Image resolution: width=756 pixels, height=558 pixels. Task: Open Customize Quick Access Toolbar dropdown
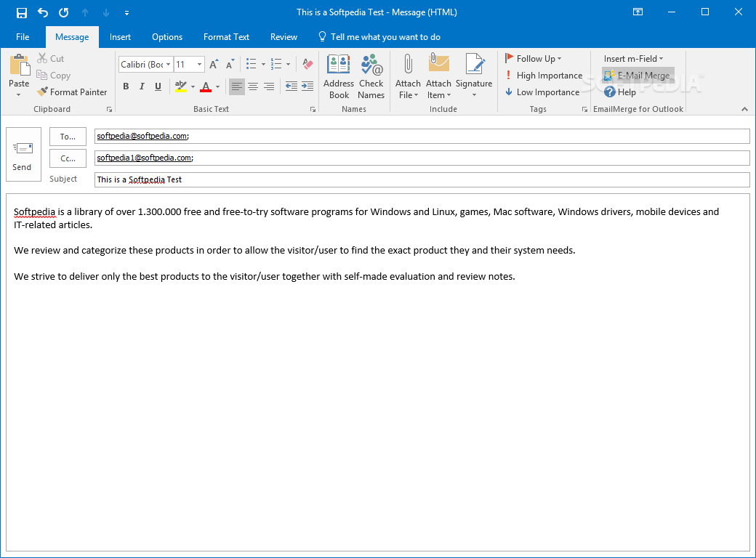[x=126, y=13]
